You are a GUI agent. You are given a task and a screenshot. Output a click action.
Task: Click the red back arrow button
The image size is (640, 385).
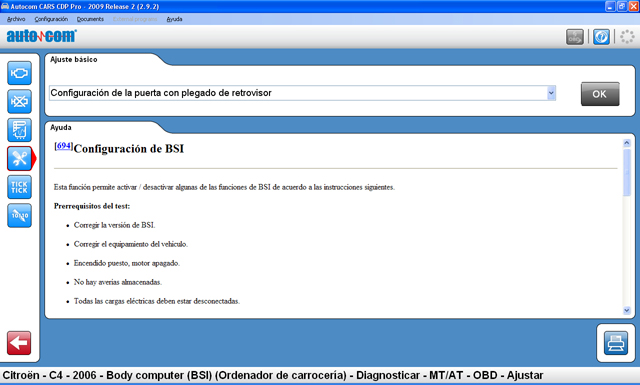19,343
